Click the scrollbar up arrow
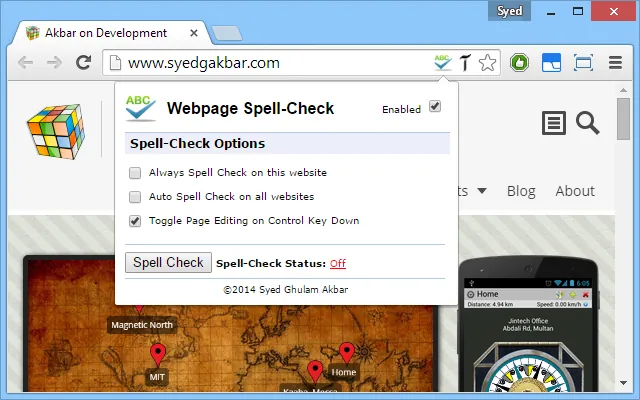This screenshot has width=640, height=400. point(623,90)
